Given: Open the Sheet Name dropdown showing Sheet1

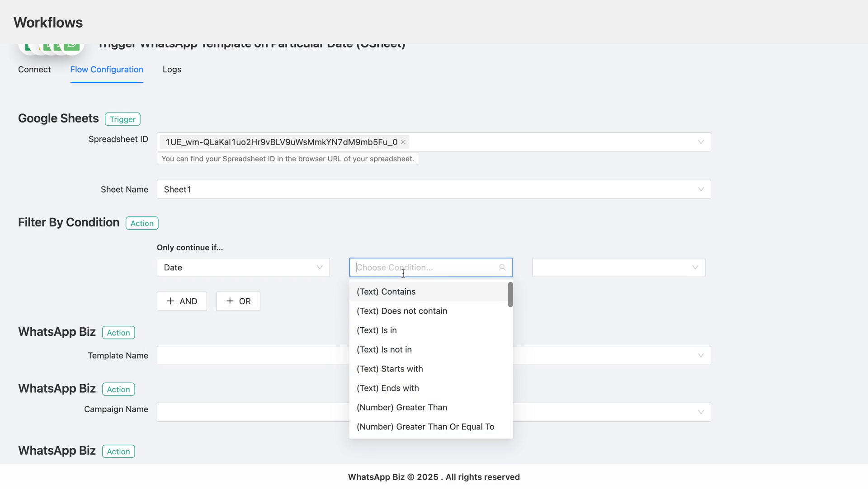Looking at the screenshot, I should [701, 189].
